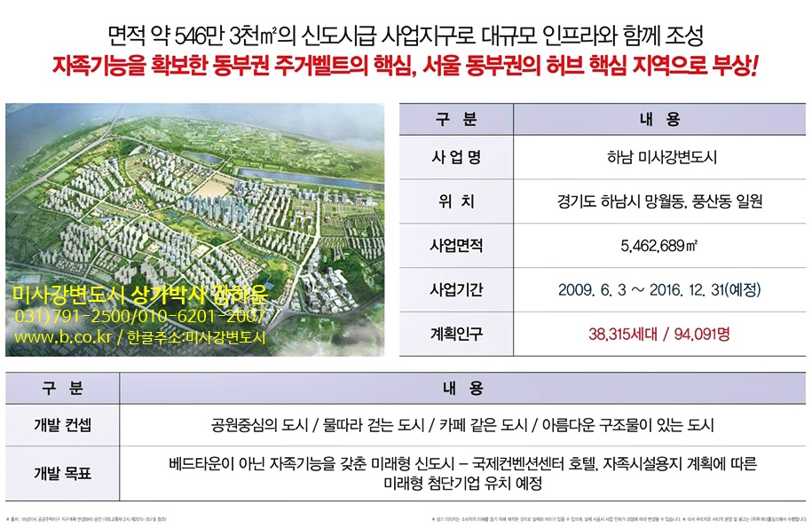Select the "사업면적" row label
The image size is (812, 528).
(x=456, y=245)
